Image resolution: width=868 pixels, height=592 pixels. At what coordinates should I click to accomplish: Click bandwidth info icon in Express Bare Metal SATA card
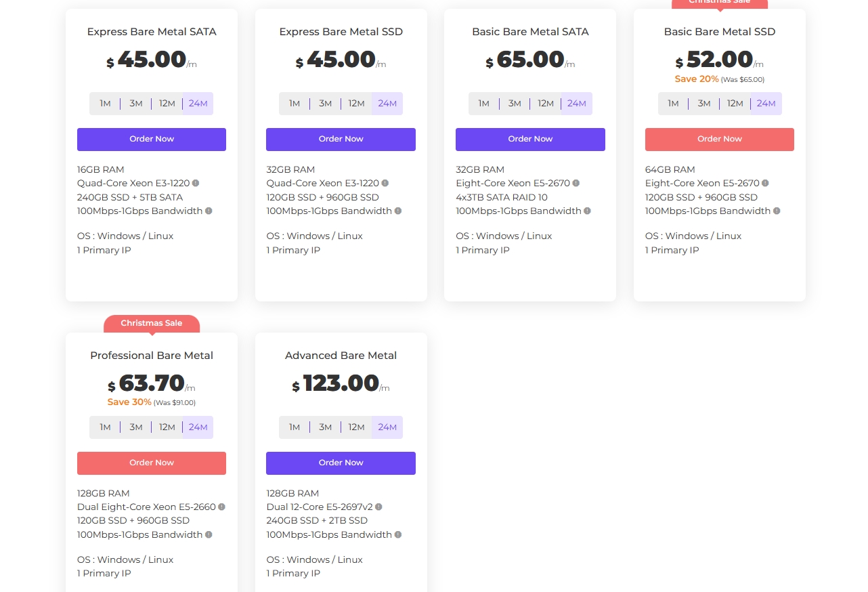click(209, 211)
